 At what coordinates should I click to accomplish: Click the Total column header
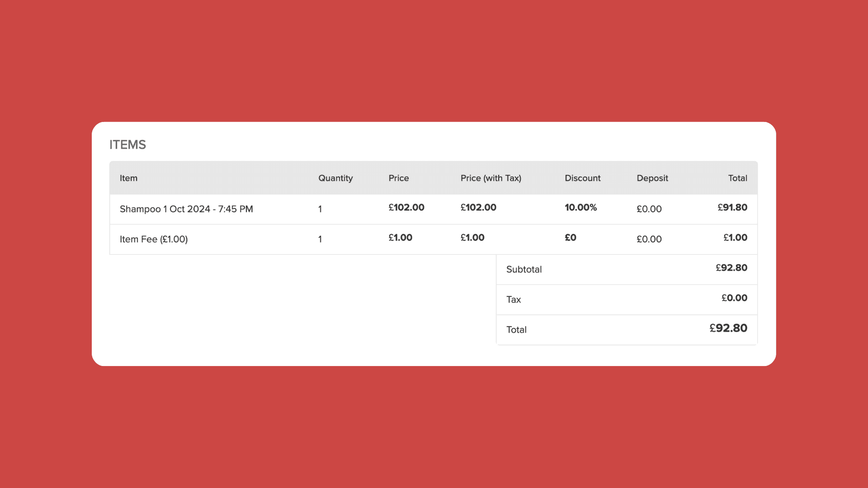point(737,178)
